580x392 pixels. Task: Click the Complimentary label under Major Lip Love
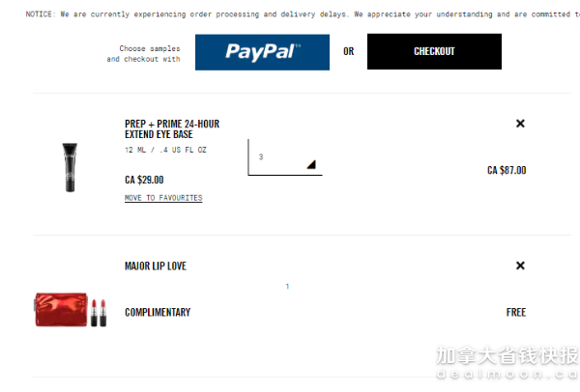[x=158, y=313]
